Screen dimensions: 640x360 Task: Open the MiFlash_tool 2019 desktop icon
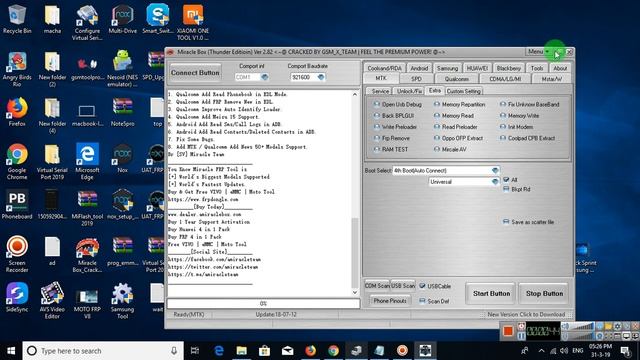[87, 208]
